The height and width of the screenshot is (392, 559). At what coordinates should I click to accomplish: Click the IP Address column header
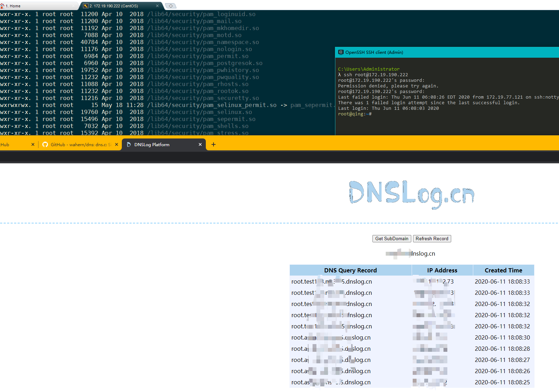[442, 270]
